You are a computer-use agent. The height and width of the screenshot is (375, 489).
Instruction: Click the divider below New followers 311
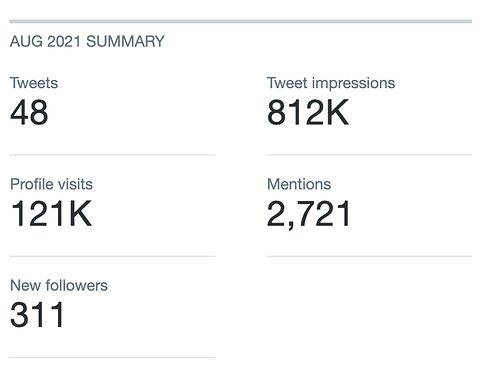(x=112, y=358)
